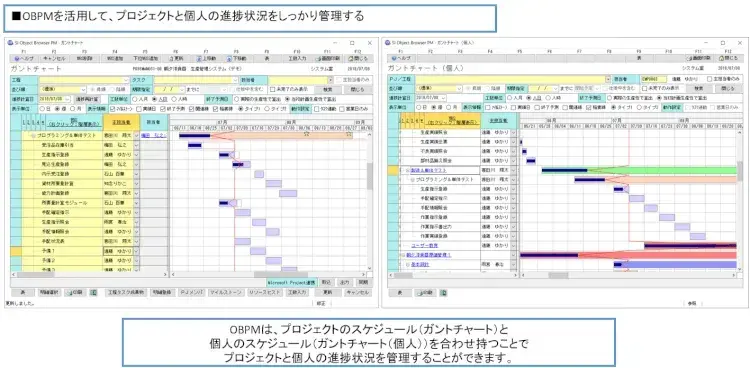Image resolution: width=750 pixels, height=368 pixels.
Task: Select 日 display unit in the 個人 window
Action: coord(419,107)
